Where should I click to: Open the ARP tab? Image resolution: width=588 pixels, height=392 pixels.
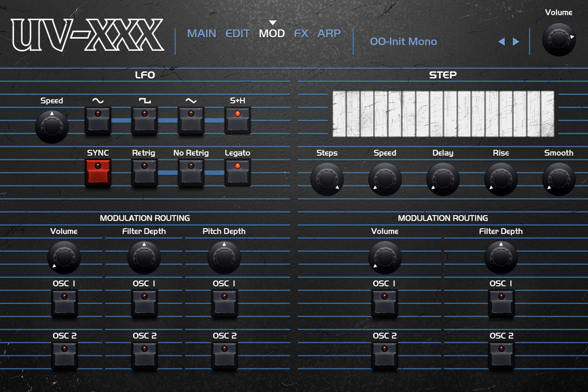329,33
